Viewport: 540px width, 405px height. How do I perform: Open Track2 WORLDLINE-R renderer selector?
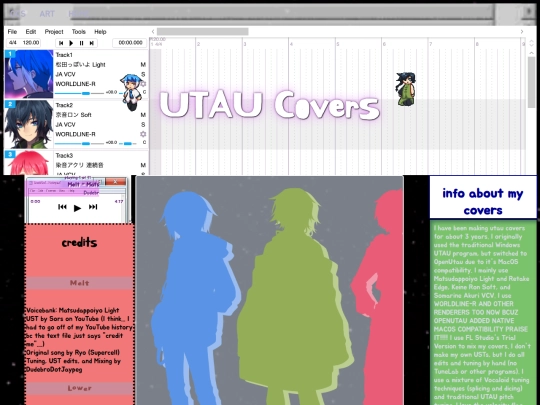point(75,134)
